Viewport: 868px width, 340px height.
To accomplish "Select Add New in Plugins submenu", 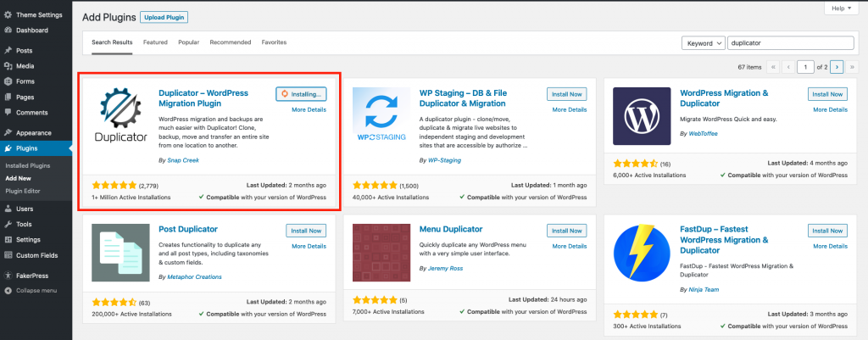I will (19, 178).
